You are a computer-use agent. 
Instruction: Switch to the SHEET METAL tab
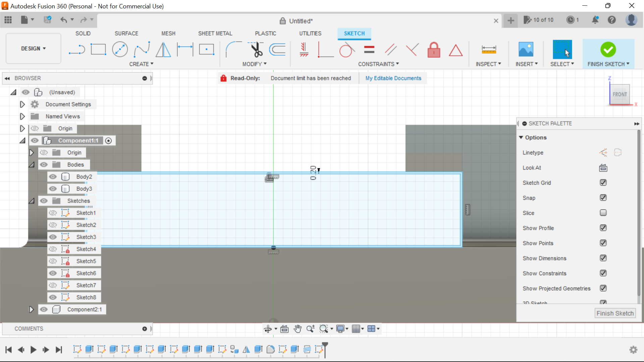click(215, 34)
